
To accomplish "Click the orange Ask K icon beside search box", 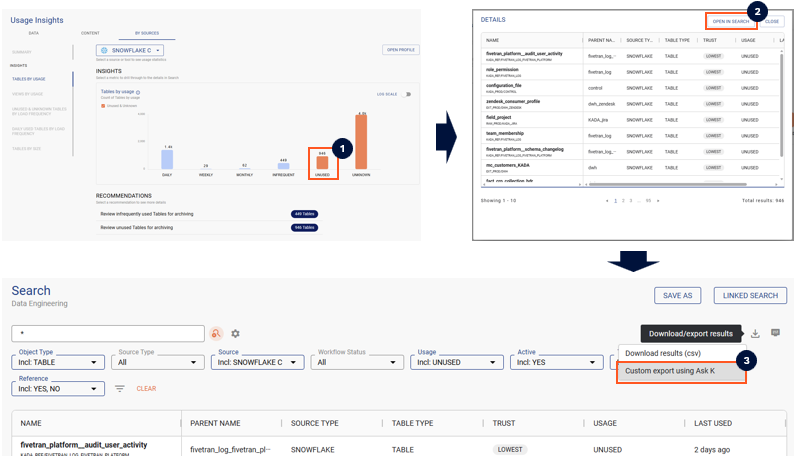I will (215, 333).
